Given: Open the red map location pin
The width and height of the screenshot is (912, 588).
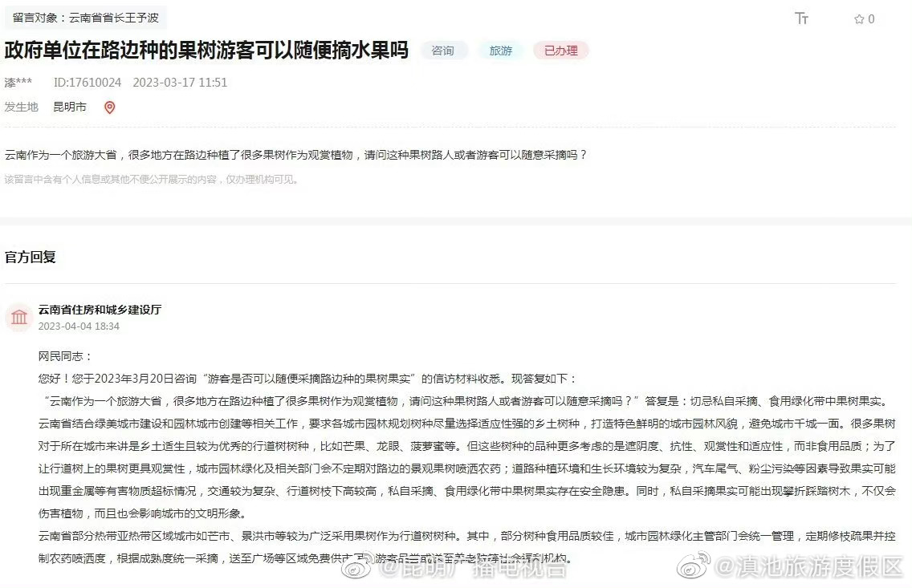Looking at the screenshot, I should pyautogui.click(x=109, y=107).
